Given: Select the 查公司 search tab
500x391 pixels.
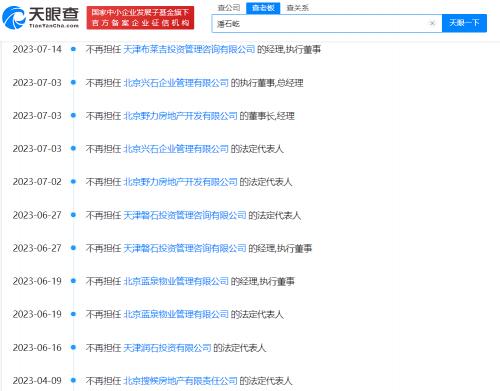Looking at the screenshot, I should pyautogui.click(x=229, y=8).
